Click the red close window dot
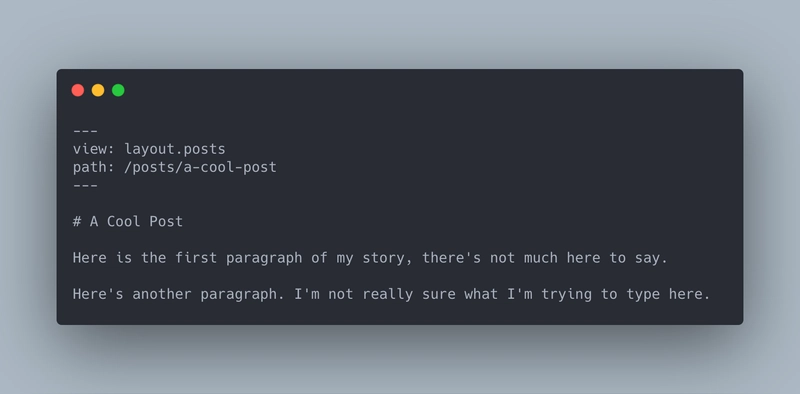This screenshot has height=394, width=800. 78,90
